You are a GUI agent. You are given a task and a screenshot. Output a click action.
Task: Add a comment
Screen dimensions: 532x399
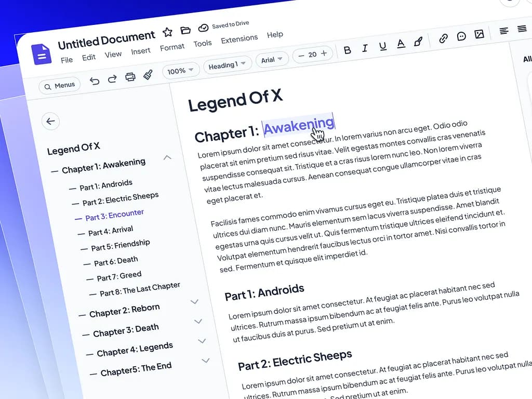point(461,37)
